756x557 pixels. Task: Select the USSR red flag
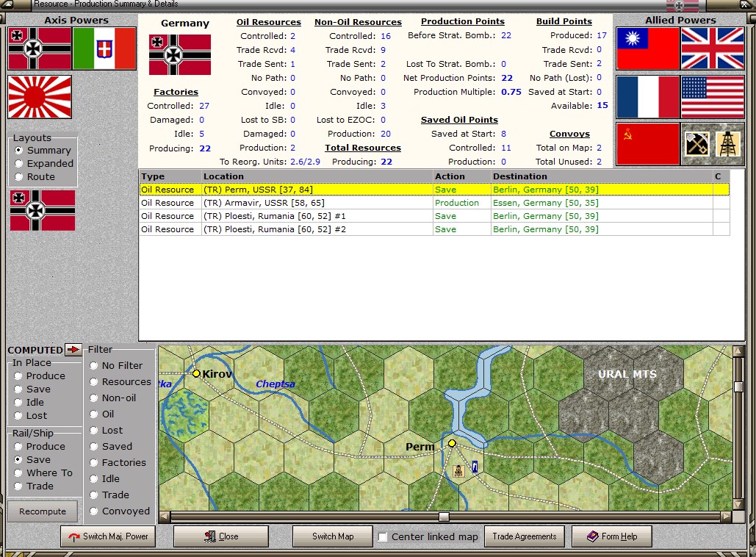648,144
